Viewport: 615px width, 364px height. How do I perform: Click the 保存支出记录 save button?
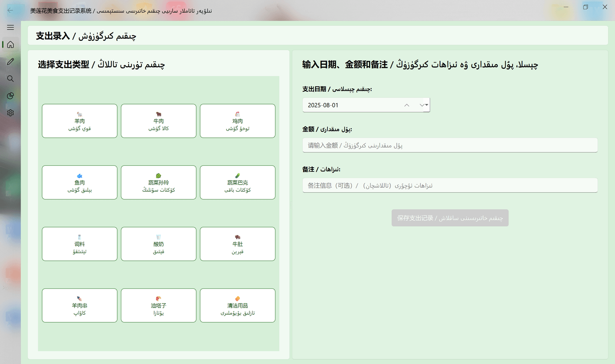(450, 218)
